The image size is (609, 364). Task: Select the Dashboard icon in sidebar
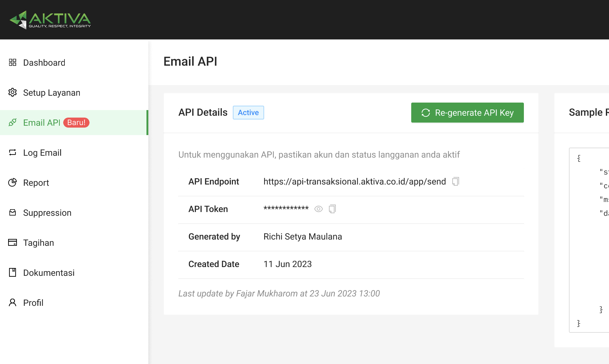[x=13, y=62]
